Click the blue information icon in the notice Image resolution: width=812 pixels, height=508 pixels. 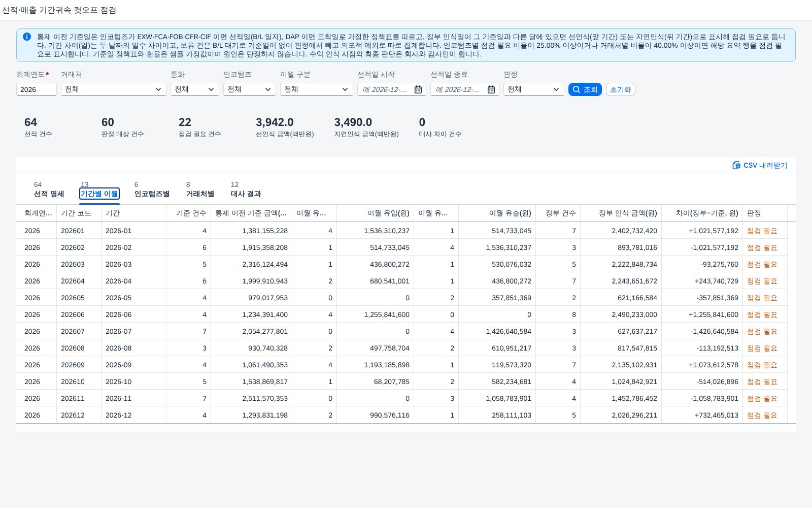(x=27, y=37)
